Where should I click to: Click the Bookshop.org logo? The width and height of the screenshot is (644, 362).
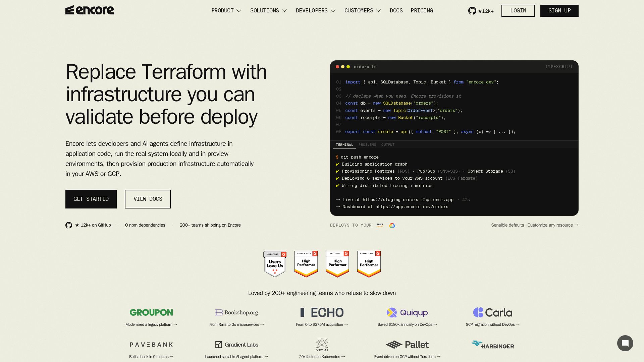coord(236,312)
